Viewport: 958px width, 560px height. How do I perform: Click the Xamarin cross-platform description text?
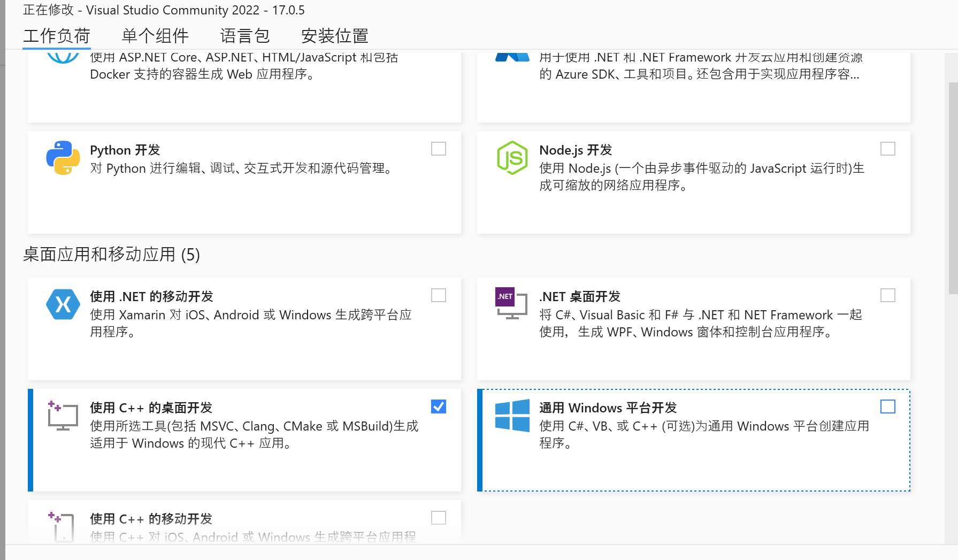[x=251, y=323]
